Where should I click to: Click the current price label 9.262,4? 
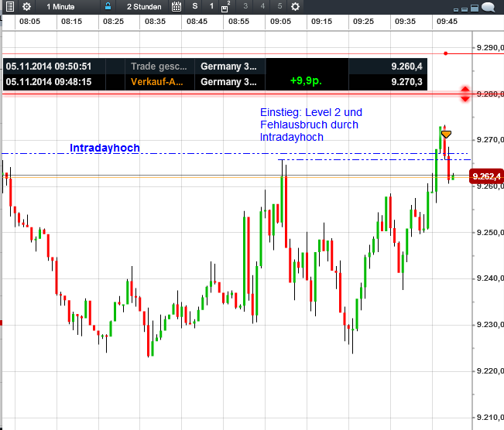pos(486,176)
